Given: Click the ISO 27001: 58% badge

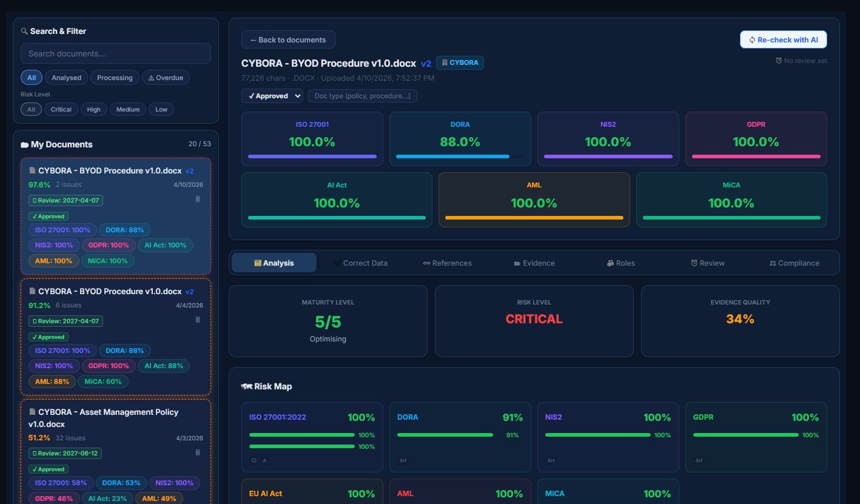Looking at the screenshot, I should 61,483.
